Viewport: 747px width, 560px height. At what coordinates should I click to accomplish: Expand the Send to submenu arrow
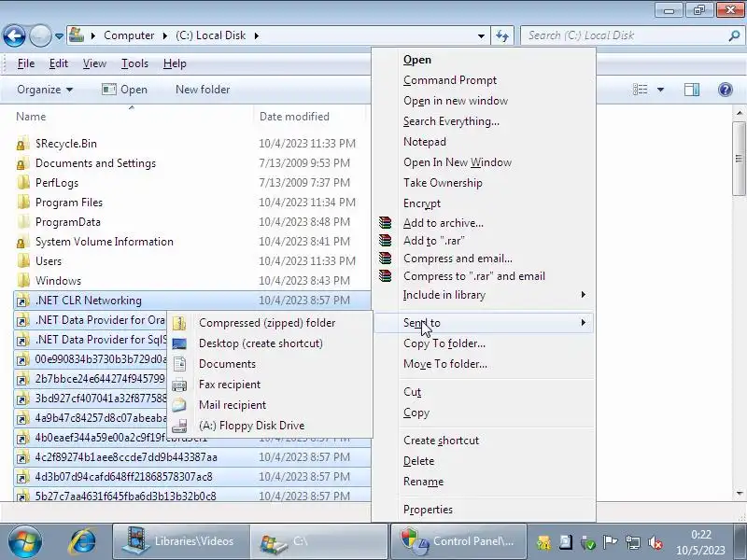583,323
